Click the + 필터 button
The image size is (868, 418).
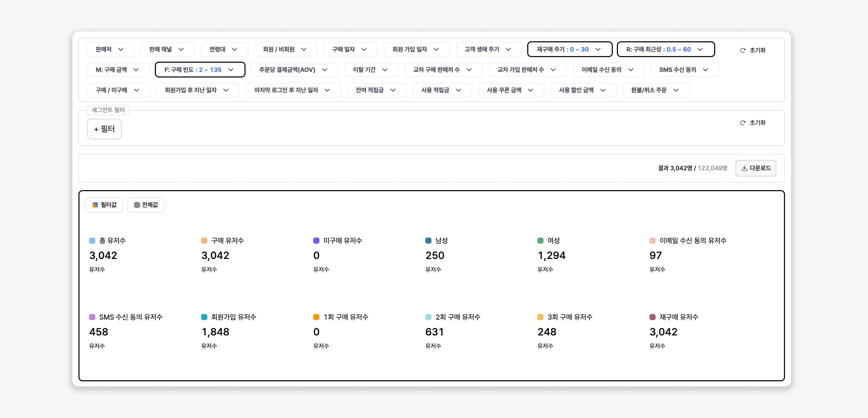pos(104,129)
